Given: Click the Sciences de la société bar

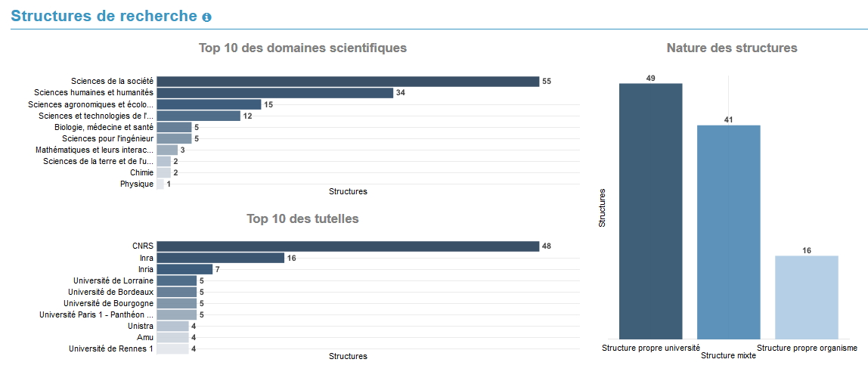Looking at the screenshot, I should pyautogui.click(x=348, y=82).
